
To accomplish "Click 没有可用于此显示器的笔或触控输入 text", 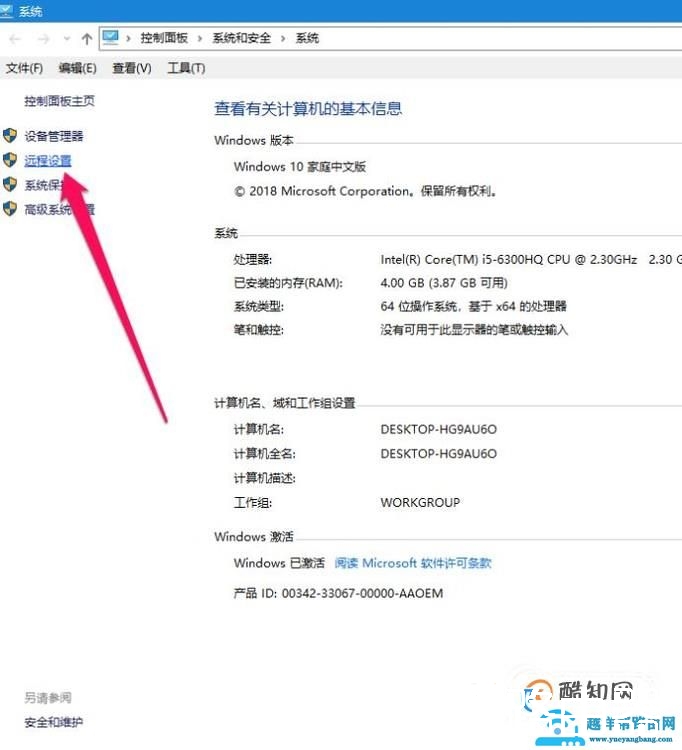I will click(474, 330).
